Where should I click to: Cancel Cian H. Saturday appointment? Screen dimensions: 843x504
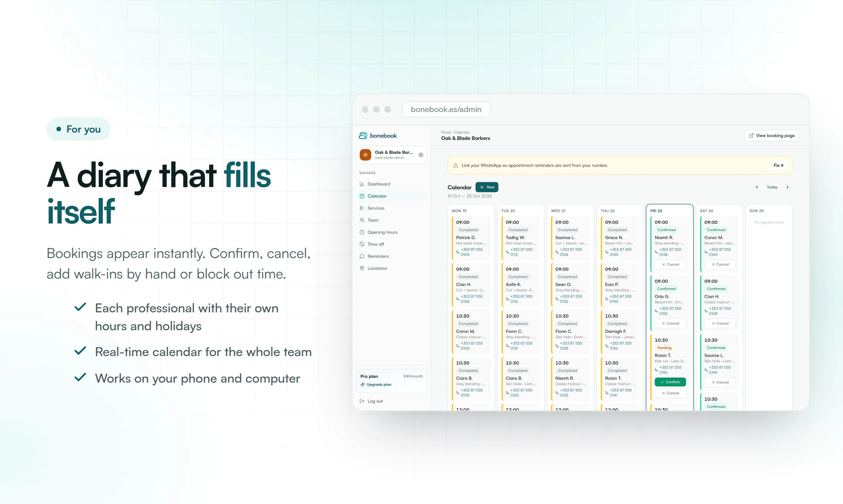pyautogui.click(x=720, y=323)
